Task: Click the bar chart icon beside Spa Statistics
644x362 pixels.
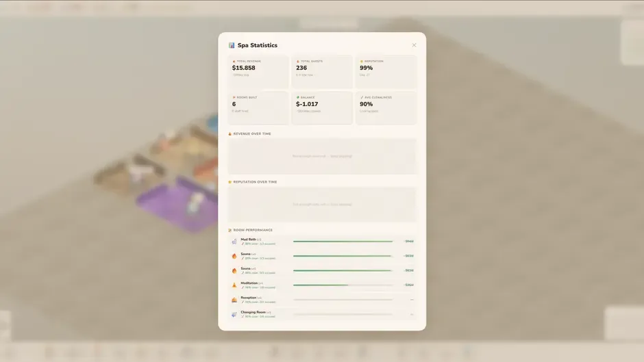Action: tap(232, 45)
